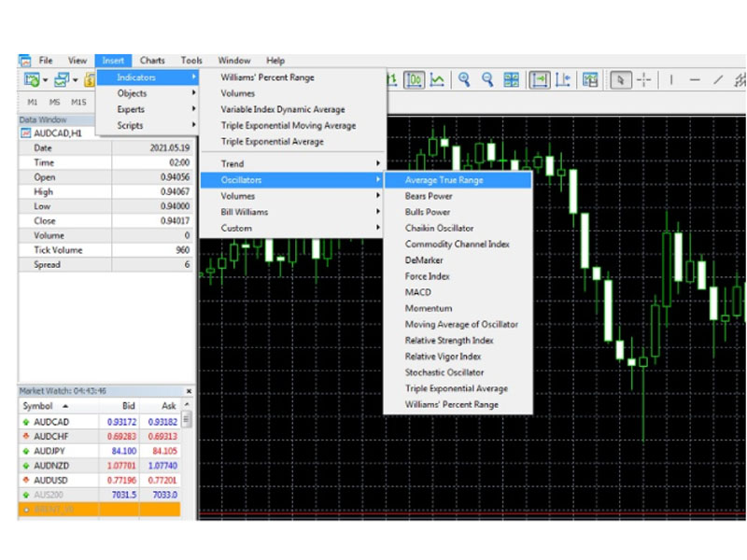Select Moving Average of Oscillator

[x=458, y=324]
